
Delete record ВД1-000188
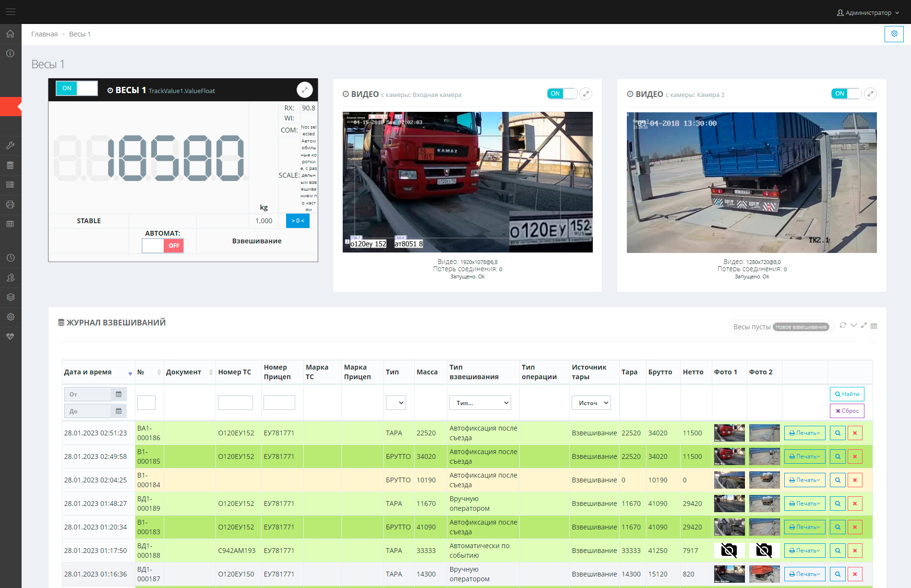855,551
